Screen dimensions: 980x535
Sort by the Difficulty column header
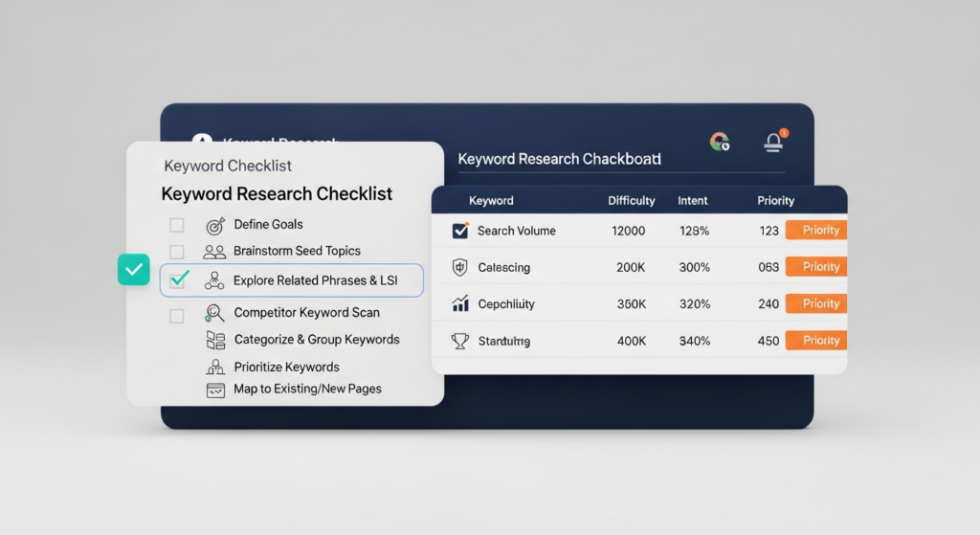click(x=632, y=201)
